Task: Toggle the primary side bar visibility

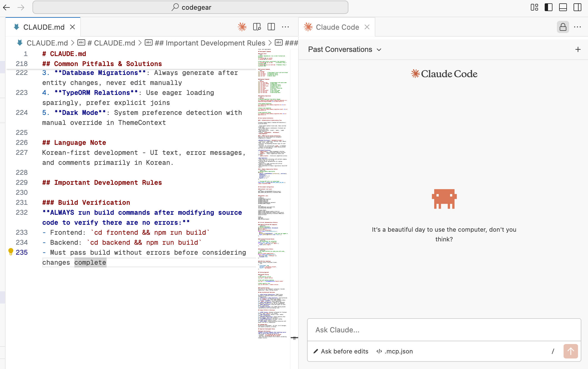Action: pos(549,7)
